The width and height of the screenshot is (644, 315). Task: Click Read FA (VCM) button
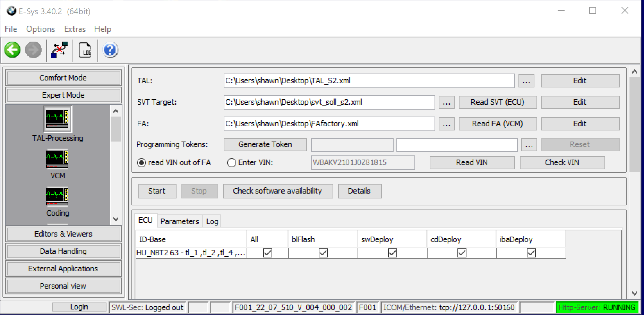(x=498, y=124)
